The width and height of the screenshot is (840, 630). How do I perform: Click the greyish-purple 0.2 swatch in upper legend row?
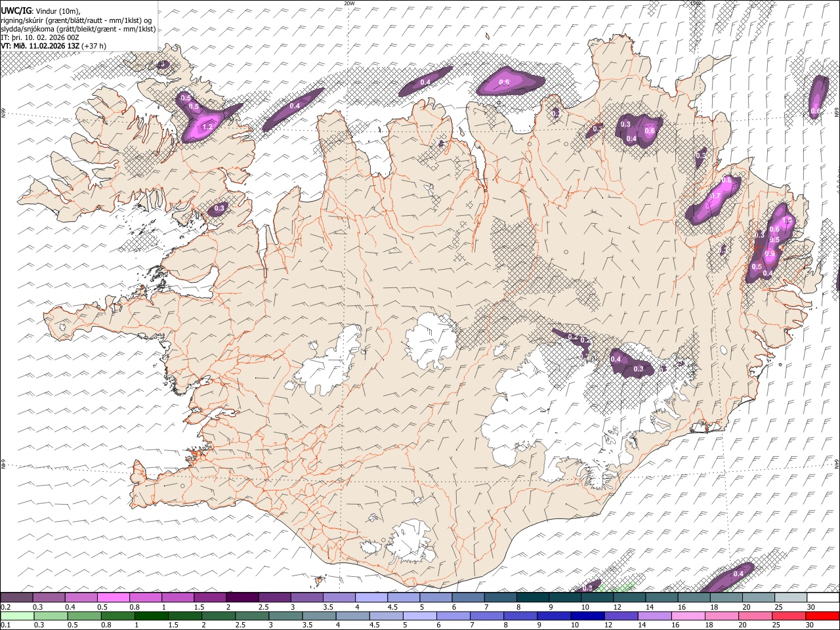[x=16, y=597]
